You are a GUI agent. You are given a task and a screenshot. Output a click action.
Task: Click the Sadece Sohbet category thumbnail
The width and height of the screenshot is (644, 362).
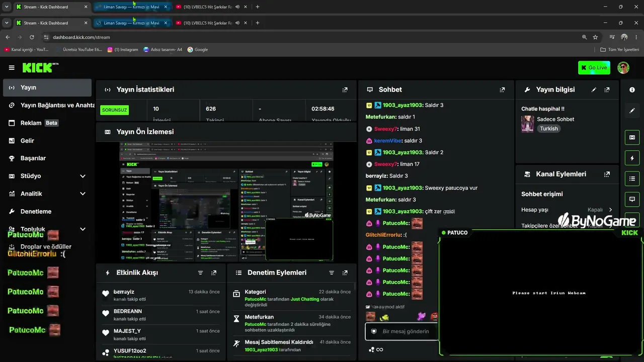(527, 124)
